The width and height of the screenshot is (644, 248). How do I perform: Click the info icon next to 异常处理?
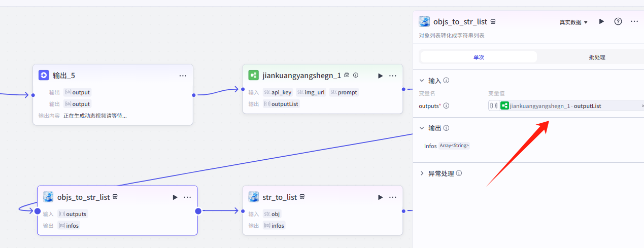[x=459, y=173]
